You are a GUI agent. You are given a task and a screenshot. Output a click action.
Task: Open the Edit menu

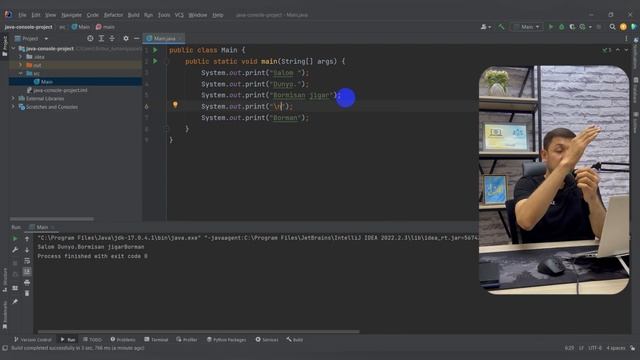[x=36, y=15]
